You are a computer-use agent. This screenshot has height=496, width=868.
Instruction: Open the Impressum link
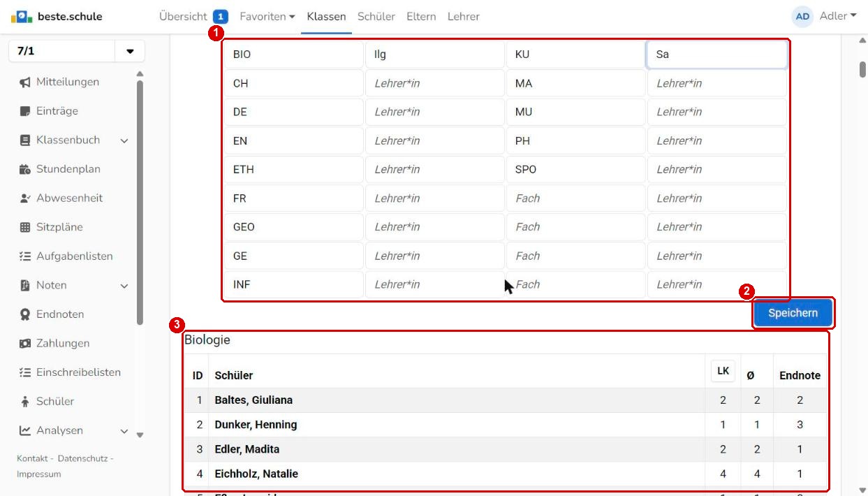pos(38,474)
